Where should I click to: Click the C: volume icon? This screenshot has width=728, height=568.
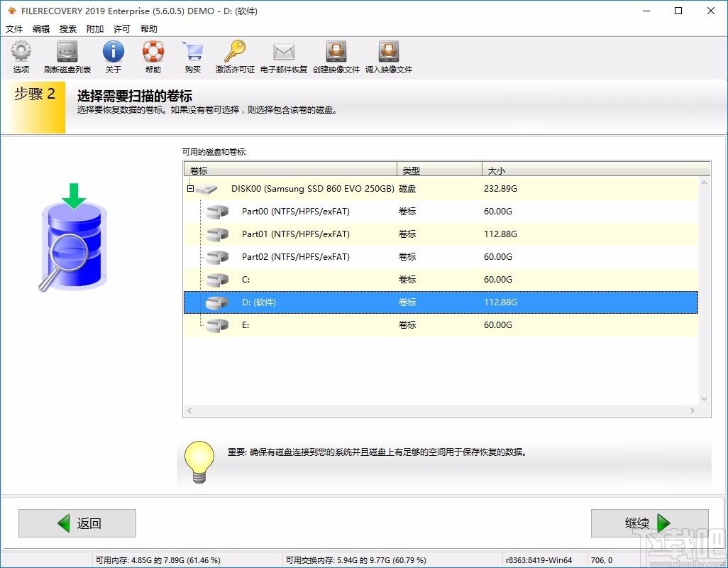[217, 280]
